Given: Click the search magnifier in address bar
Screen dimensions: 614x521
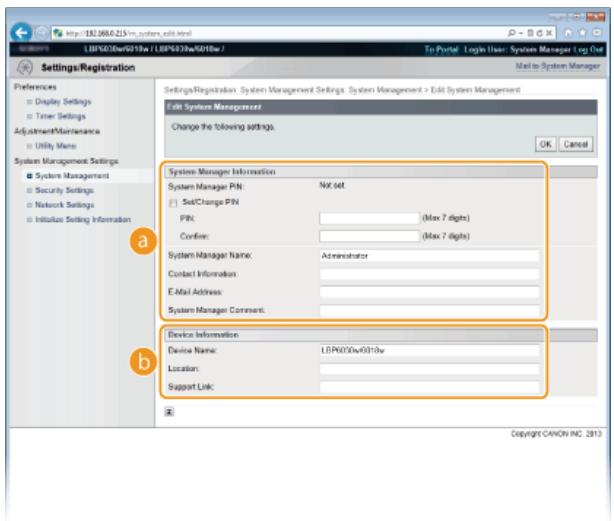Looking at the screenshot, I should 512,33.
